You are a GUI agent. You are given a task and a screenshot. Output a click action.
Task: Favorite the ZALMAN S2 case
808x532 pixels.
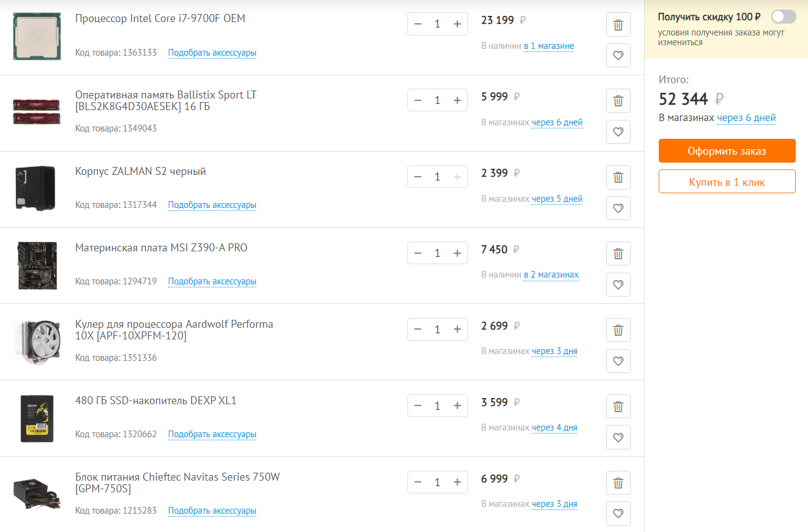pos(618,208)
